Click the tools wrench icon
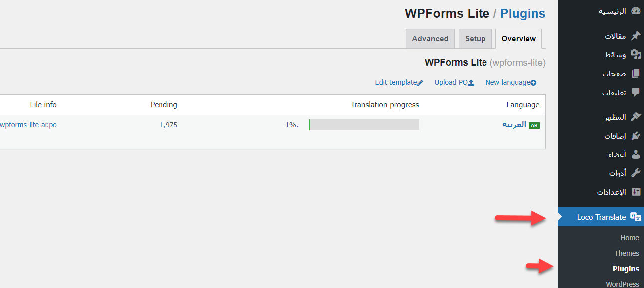 point(635,173)
